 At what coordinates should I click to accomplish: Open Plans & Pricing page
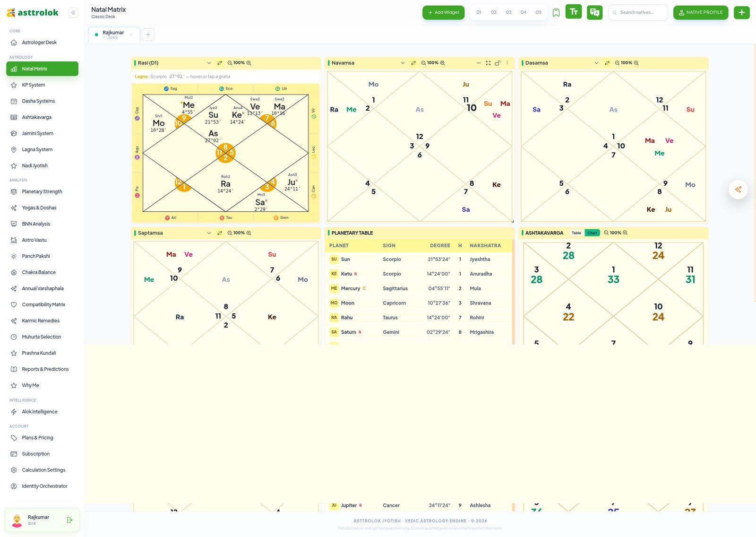click(42, 438)
